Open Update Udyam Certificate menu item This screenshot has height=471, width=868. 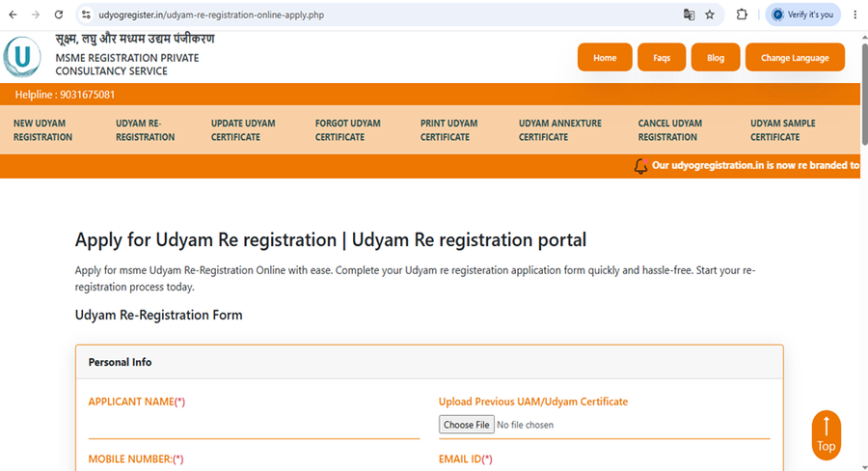[243, 130]
